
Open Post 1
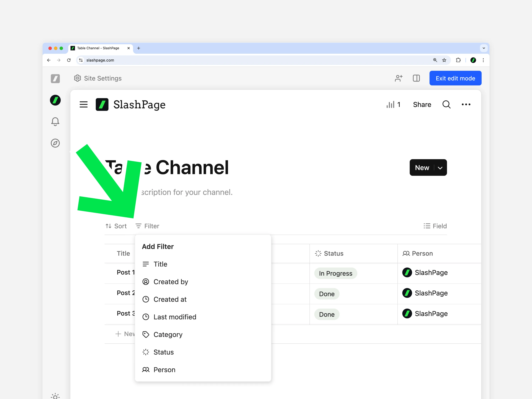[x=126, y=272]
